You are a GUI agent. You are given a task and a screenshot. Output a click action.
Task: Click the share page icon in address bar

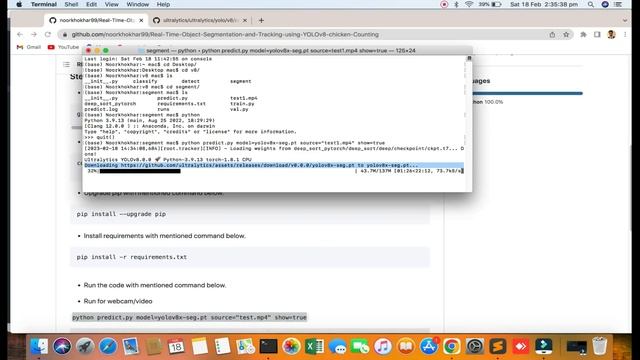coord(552,35)
